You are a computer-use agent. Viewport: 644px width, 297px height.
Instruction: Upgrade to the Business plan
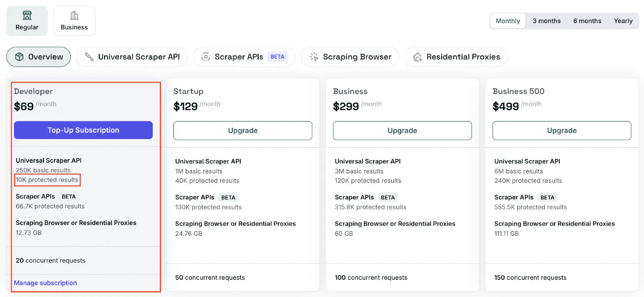[x=402, y=131]
